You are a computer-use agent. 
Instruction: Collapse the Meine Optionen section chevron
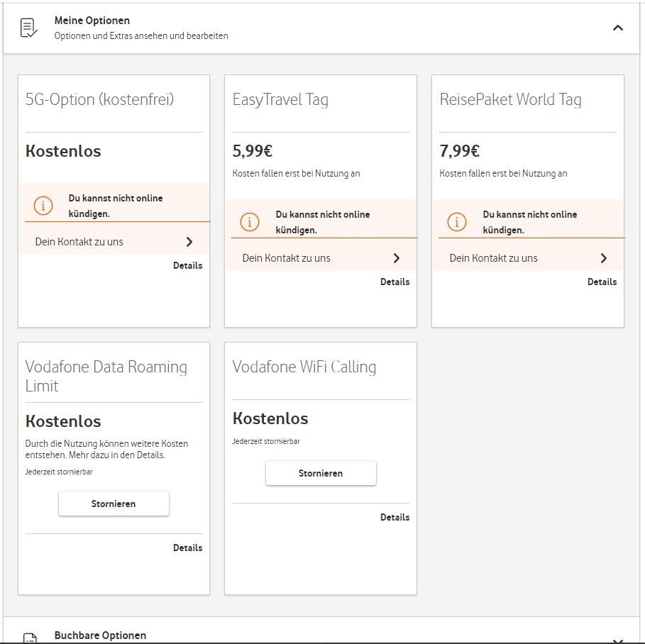pyautogui.click(x=617, y=28)
